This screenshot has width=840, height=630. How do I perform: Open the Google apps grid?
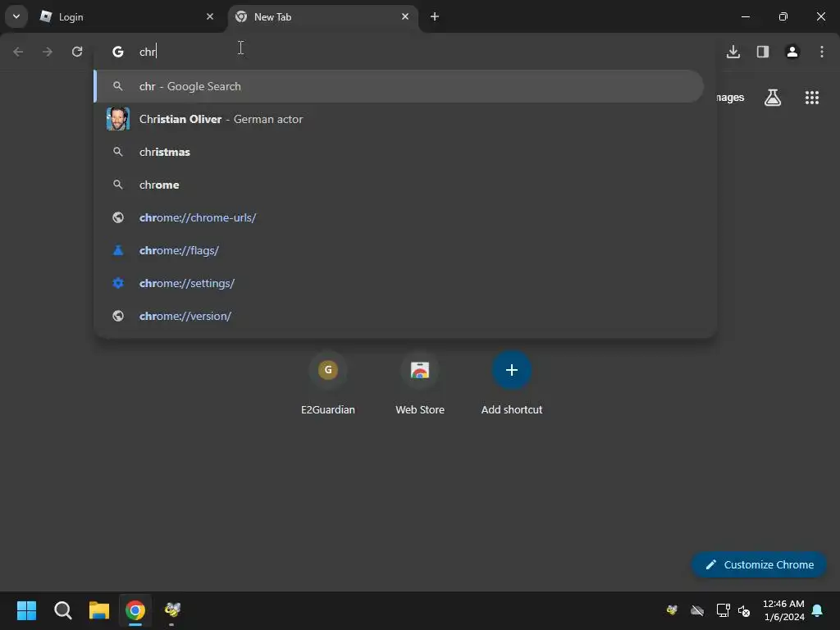click(811, 98)
